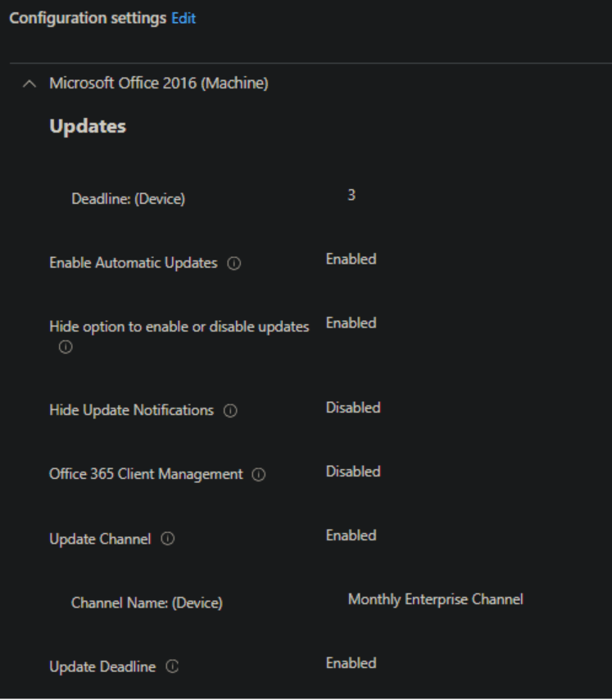
Task: Select Enabled value of Update Channel
Action: 351,535
